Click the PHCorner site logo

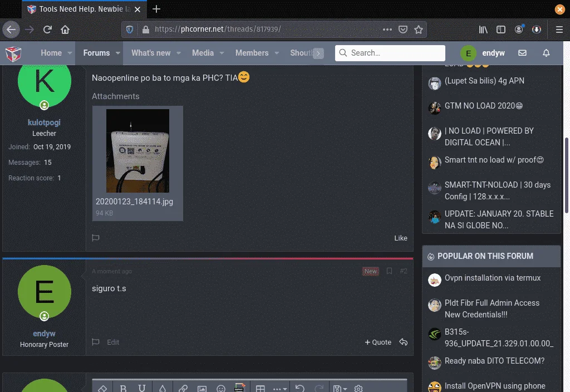click(x=13, y=54)
